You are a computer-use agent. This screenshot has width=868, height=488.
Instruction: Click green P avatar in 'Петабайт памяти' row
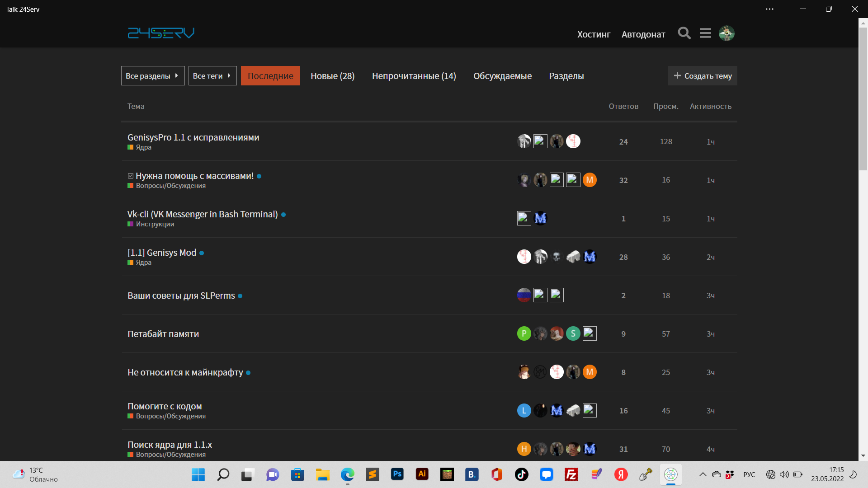pyautogui.click(x=524, y=333)
